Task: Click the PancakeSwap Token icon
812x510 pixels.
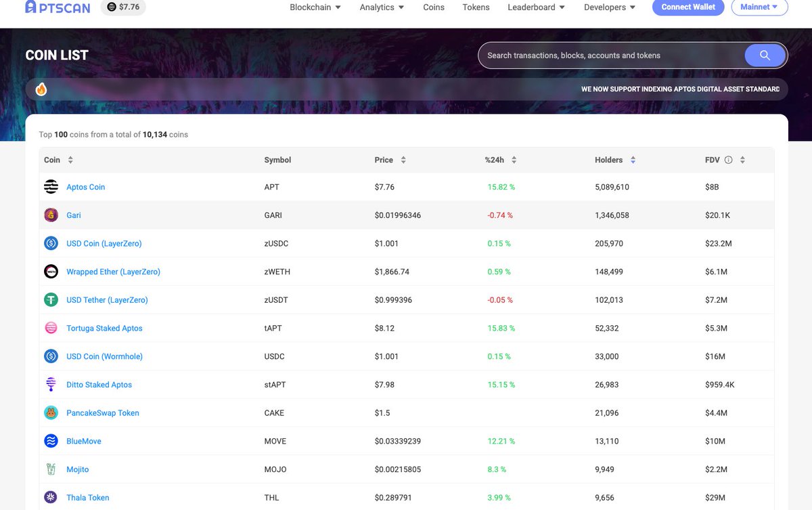Action: coord(51,412)
